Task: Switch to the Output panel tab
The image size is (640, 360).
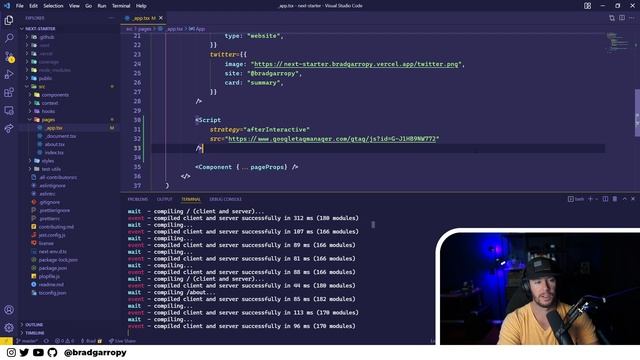Action: 164,199
